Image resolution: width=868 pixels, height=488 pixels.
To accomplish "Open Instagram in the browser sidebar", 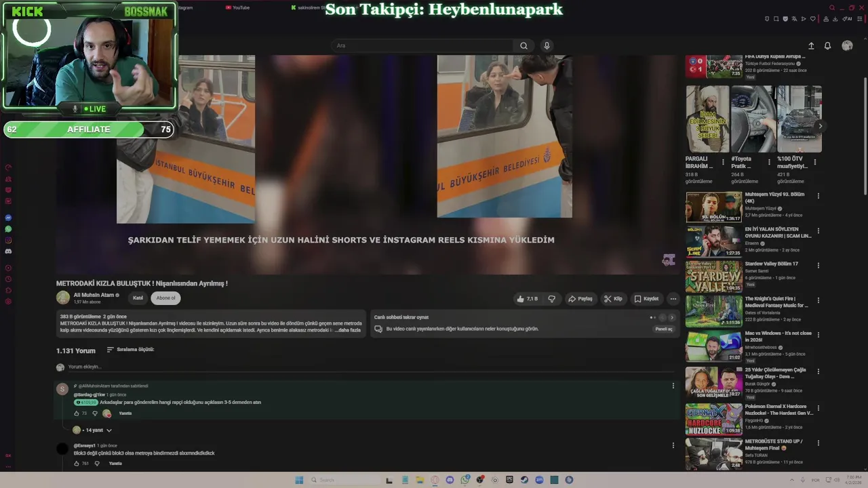I will 8,240.
